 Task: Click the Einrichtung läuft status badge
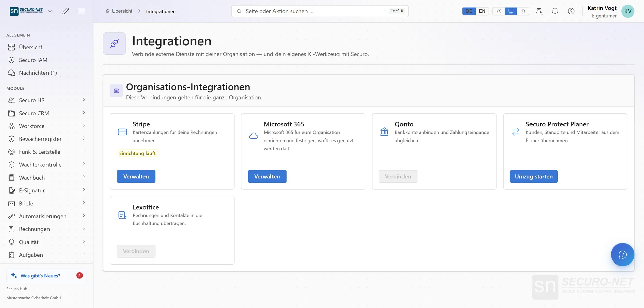click(137, 153)
